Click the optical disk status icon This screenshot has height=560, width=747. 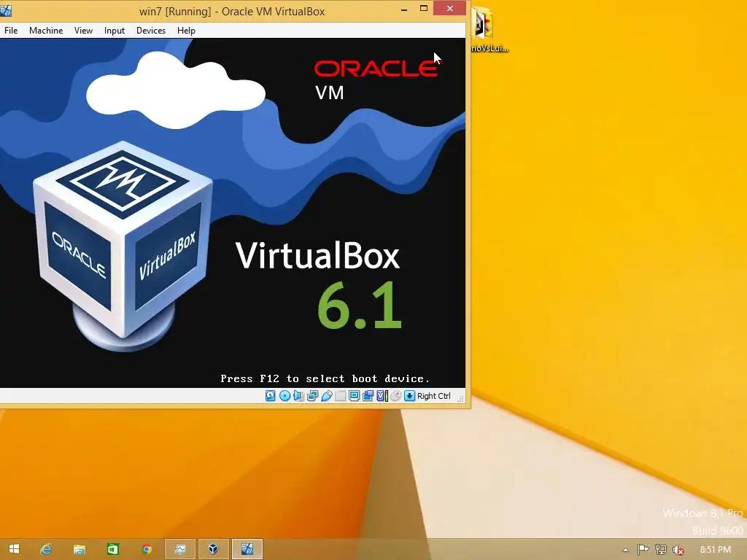pyautogui.click(x=285, y=396)
